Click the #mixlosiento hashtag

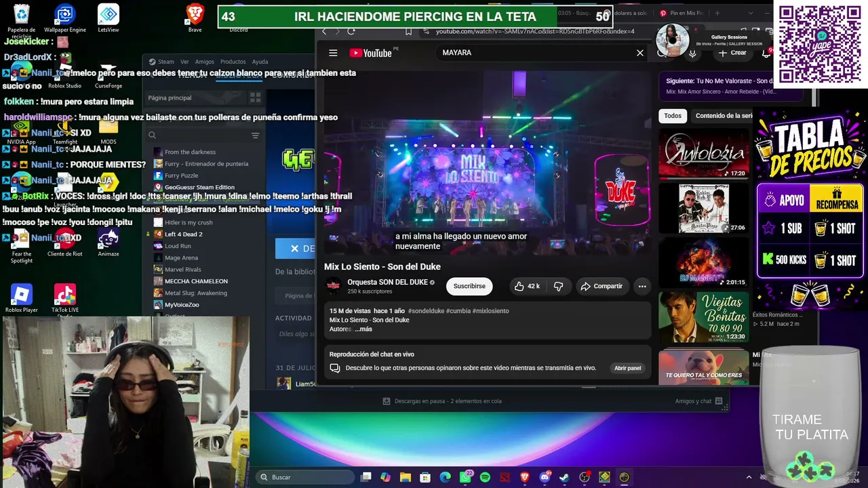pos(490,311)
